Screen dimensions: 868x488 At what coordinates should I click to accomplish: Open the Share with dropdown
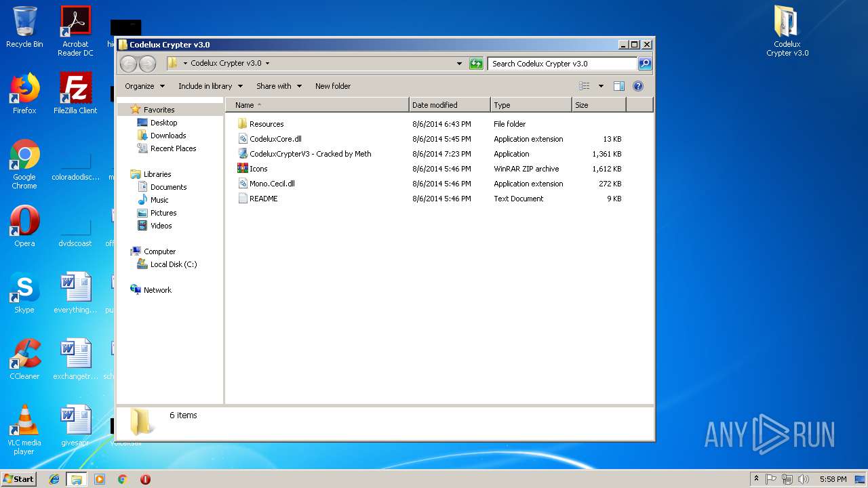point(279,86)
